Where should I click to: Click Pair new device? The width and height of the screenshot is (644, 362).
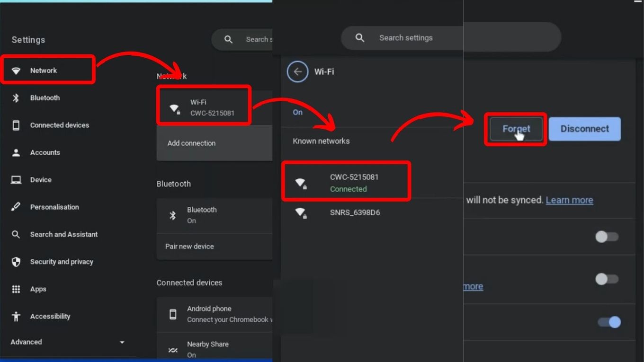tap(215, 247)
